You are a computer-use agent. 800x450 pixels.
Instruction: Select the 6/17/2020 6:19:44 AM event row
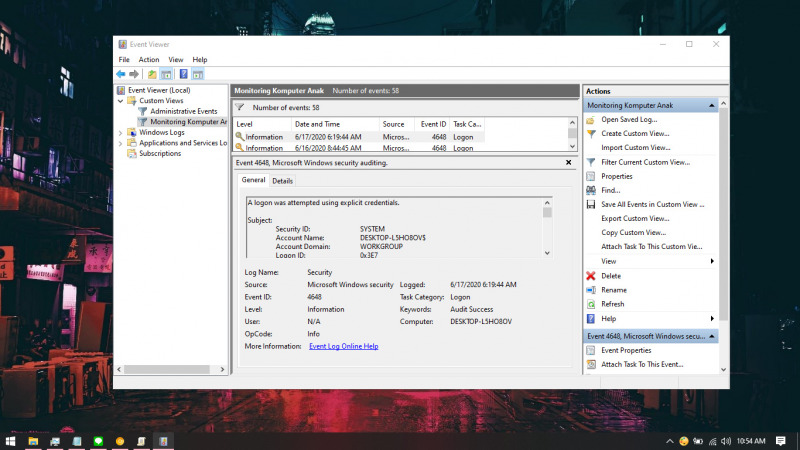[x=358, y=137]
